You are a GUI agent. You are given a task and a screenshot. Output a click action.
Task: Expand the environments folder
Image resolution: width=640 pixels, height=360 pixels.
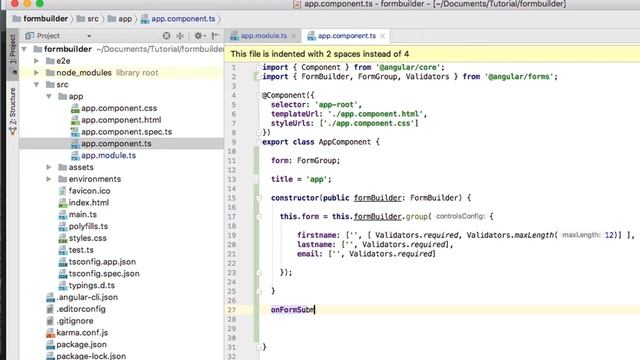(x=49, y=179)
